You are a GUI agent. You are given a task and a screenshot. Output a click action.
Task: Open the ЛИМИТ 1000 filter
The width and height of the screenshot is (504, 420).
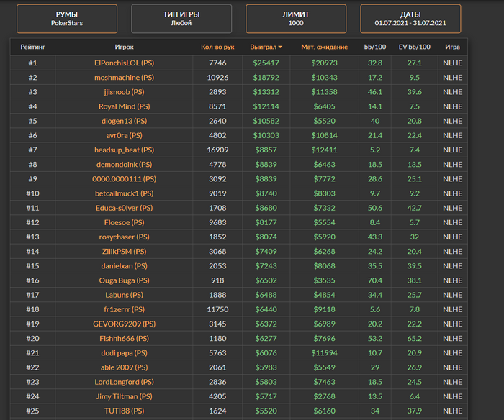[x=296, y=19]
